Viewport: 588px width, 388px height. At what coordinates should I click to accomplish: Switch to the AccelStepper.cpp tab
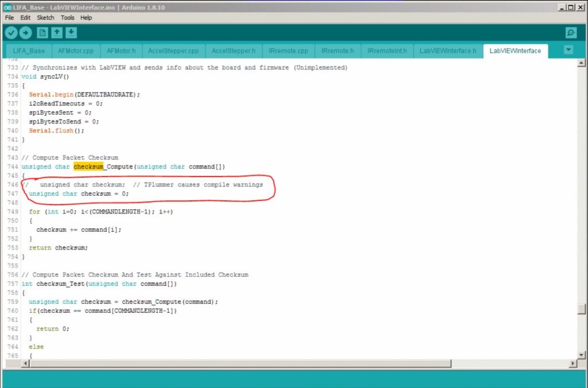click(173, 51)
